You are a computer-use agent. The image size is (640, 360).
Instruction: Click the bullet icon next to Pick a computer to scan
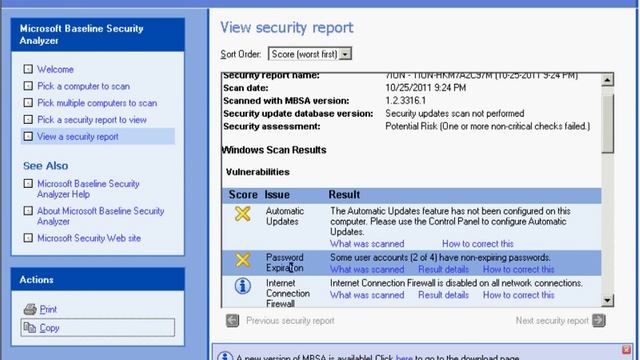pyautogui.click(x=28, y=86)
